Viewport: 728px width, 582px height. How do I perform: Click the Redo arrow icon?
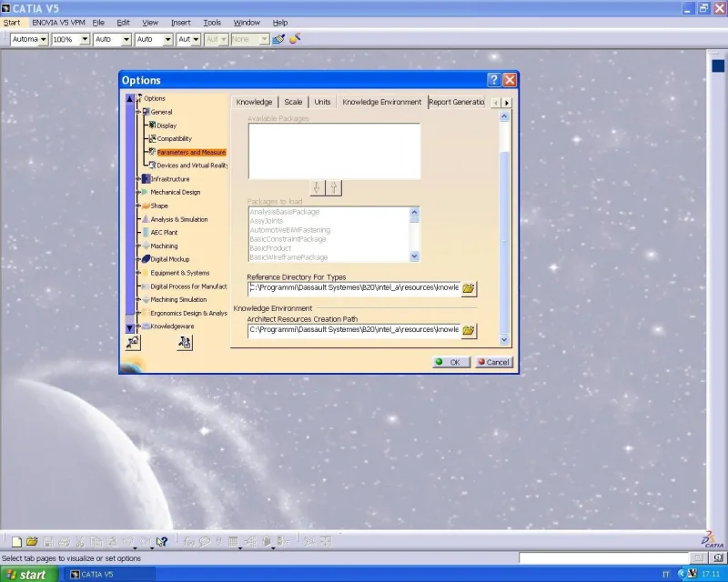[x=145, y=542]
